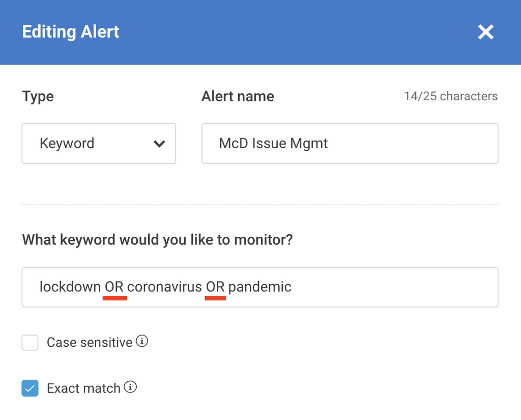Click the What keyword would you like to monitor heading
The image size is (521, 420).
(x=157, y=239)
